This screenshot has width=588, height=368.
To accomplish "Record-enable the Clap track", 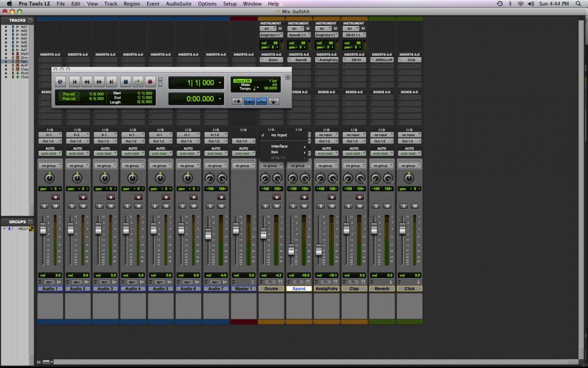I will tap(360, 197).
